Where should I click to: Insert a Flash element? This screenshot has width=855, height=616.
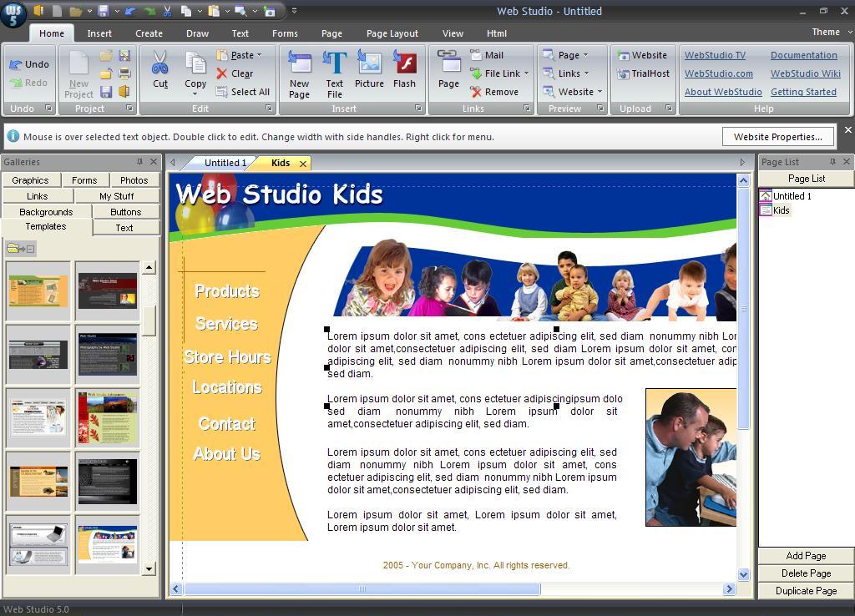coord(405,71)
